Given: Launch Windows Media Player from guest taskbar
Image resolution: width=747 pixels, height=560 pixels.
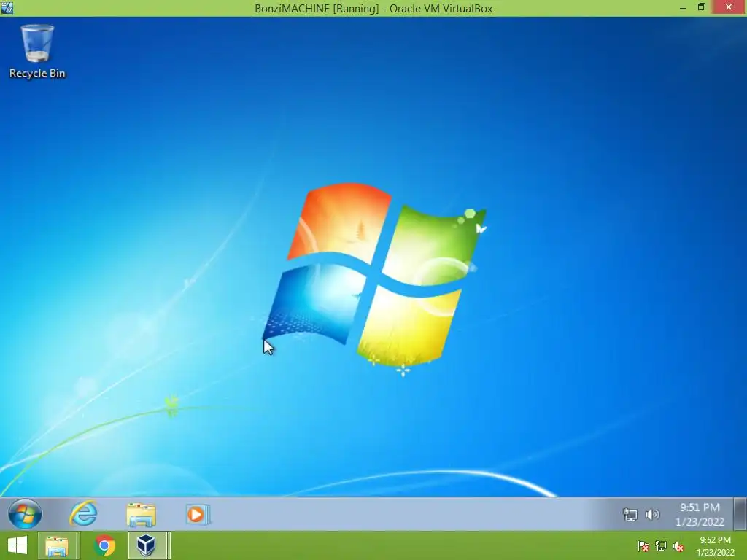Looking at the screenshot, I should (x=197, y=515).
